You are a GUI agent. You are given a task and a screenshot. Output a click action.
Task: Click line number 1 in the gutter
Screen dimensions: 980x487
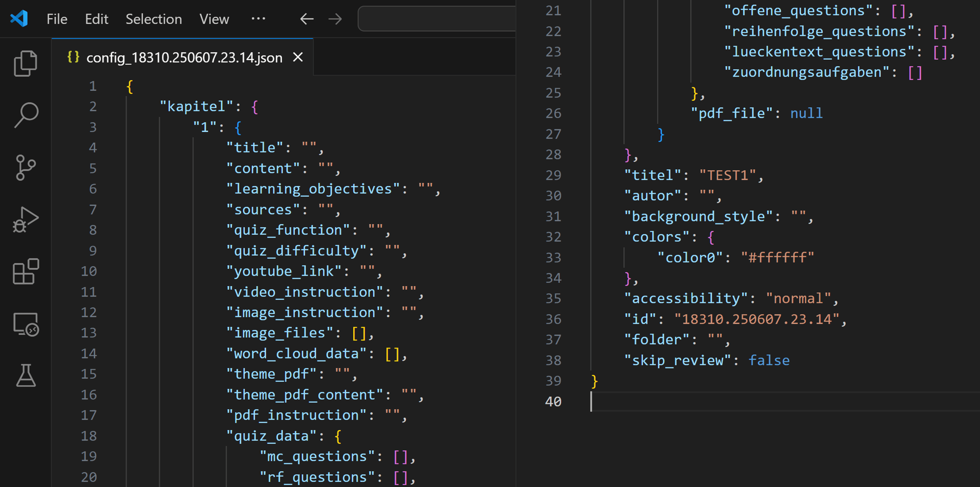coord(93,86)
